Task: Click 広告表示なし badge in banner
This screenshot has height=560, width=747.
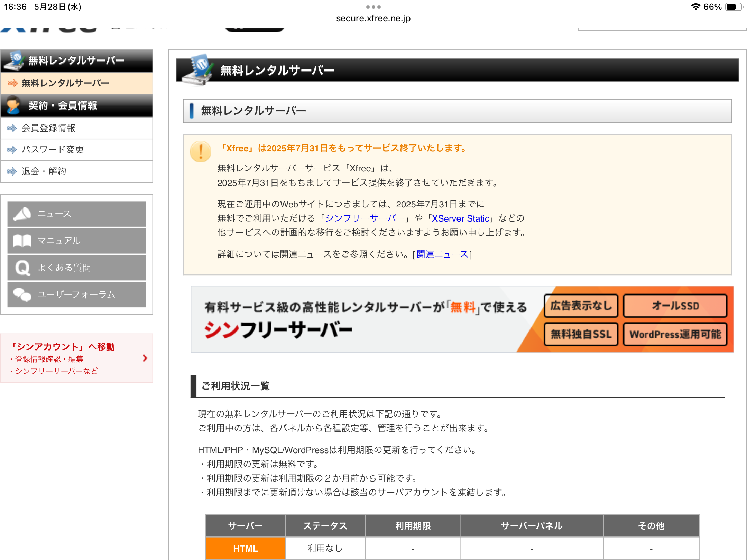Action: (x=581, y=306)
